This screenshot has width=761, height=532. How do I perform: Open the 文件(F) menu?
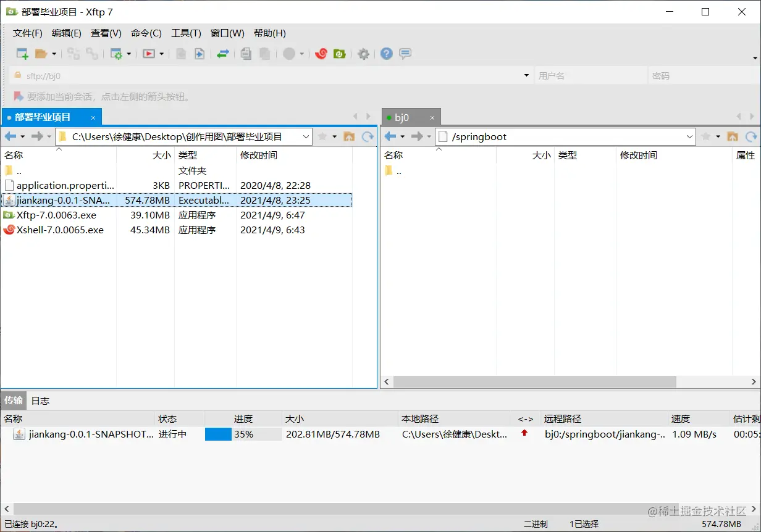click(28, 33)
